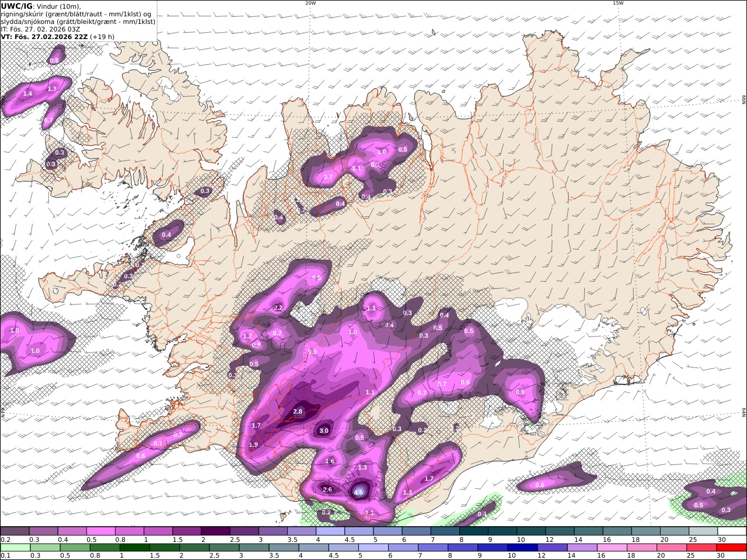Click the 2.2 precipitation value on the map
Image resolution: width=747 pixels, height=560 pixels.
point(278,307)
